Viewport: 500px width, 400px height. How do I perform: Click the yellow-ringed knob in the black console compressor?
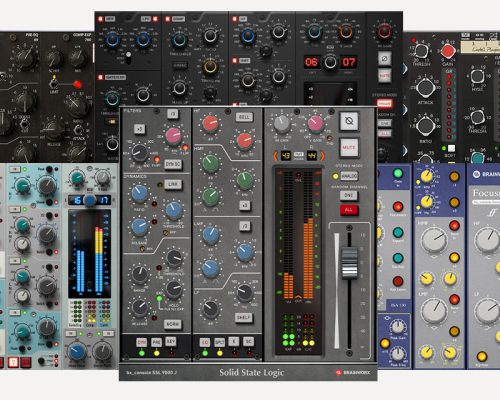(210, 67)
